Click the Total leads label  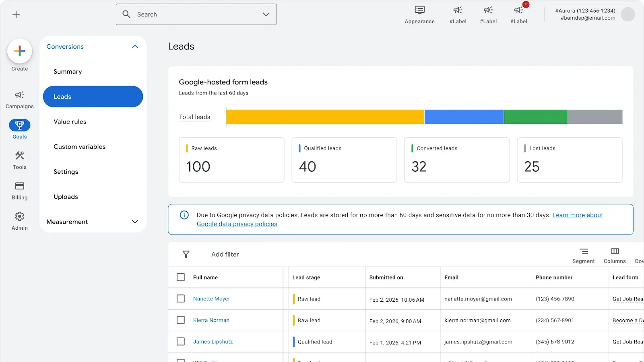point(194,117)
